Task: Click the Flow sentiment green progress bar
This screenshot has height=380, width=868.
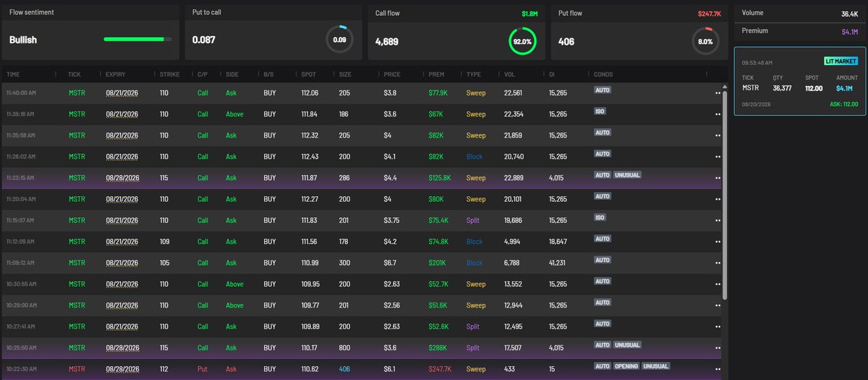Action: pyautogui.click(x=137, y=39)
